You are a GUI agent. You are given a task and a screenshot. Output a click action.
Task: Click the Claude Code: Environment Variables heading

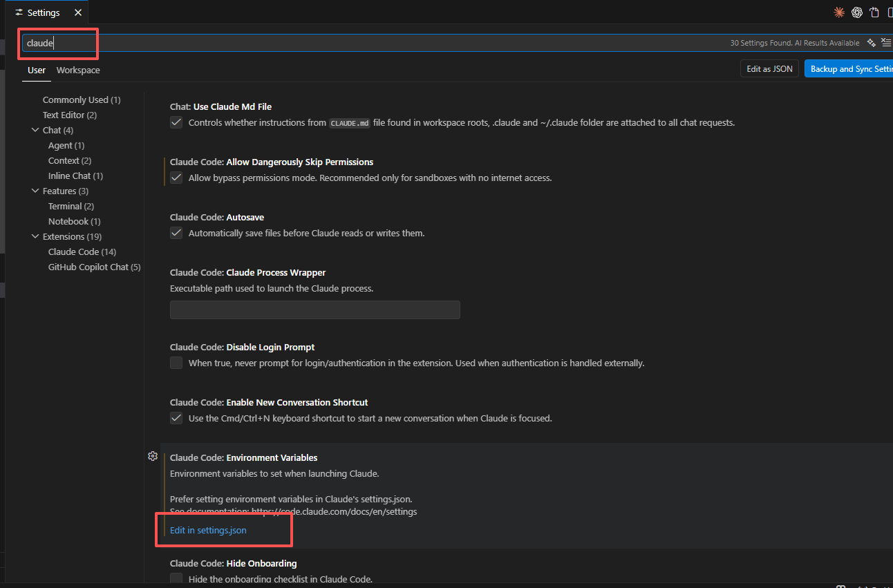(244, 458)
